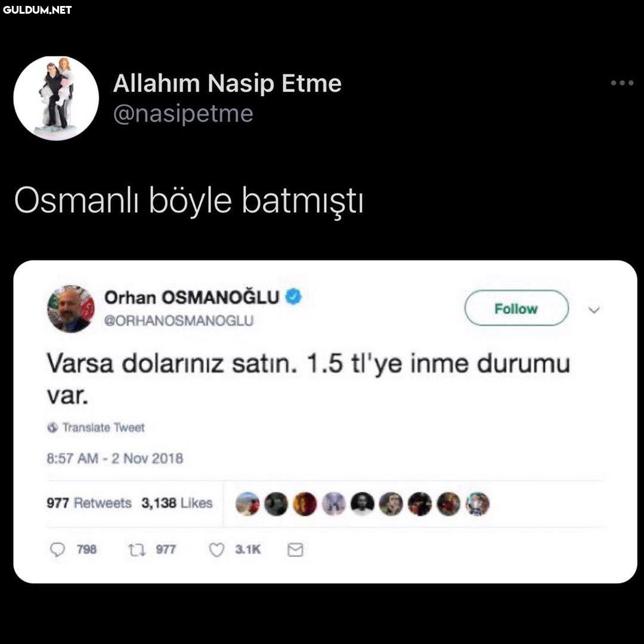Open Orhan Osmanoğlu's profile avatar
This screenshot has width=644, height=644.
pyautogui.click(x=70, y=308)
